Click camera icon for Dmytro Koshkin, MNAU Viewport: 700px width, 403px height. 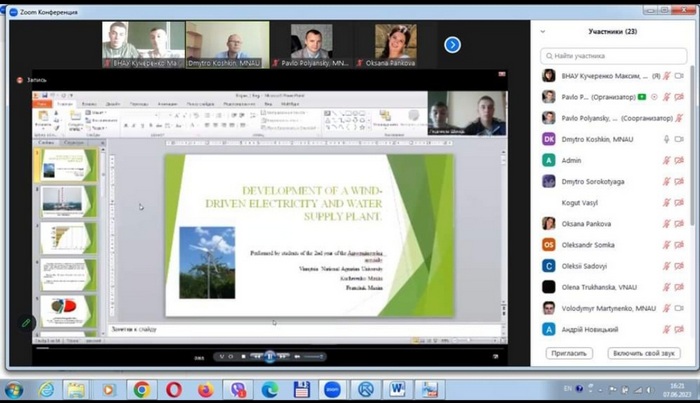[x=679, y=139]
